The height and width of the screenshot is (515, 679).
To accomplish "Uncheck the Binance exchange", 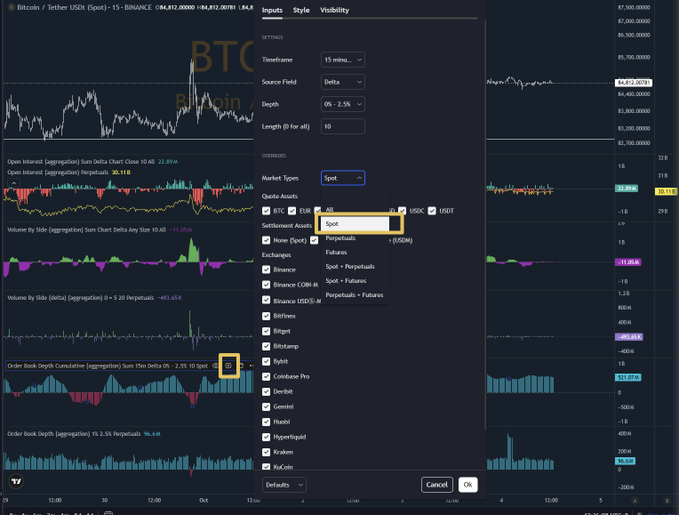I will pyautogui.click(x=266, y=269).
